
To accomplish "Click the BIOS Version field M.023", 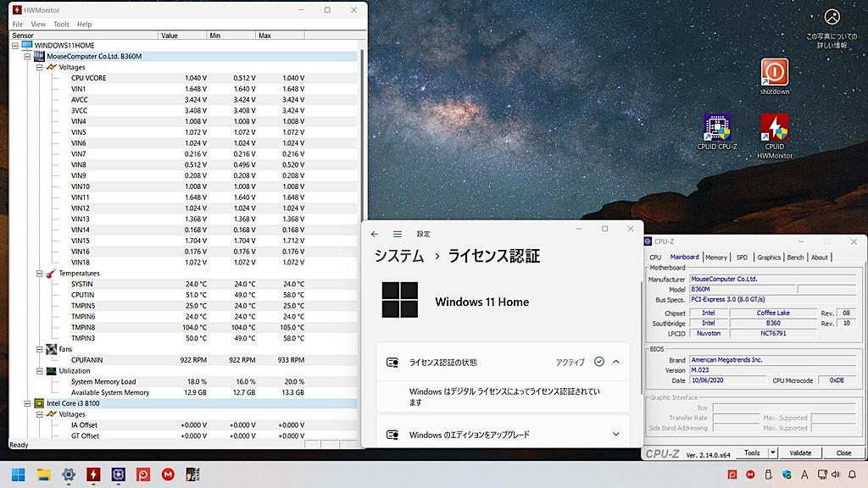I will 775,370.
